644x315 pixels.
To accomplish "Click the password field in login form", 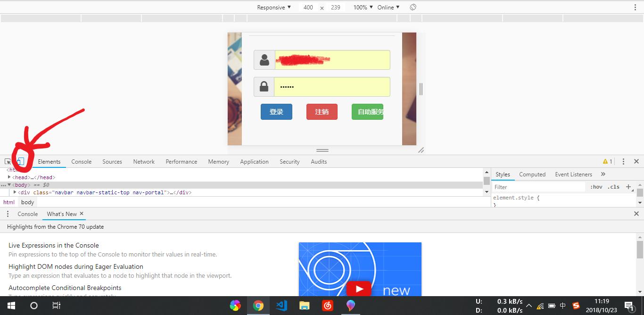I will (x=332, y=87).
